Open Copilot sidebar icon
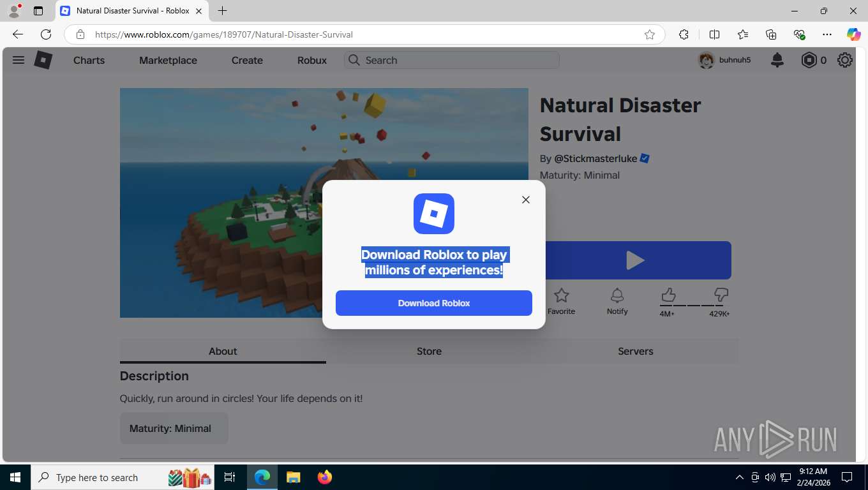Screen dimensions: 868x490 coord(853,34)
